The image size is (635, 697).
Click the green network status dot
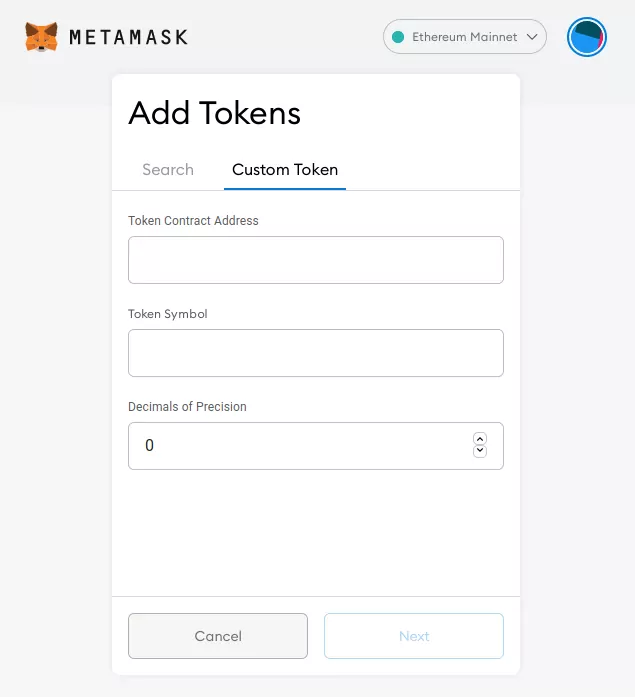(x=398, y=37)
